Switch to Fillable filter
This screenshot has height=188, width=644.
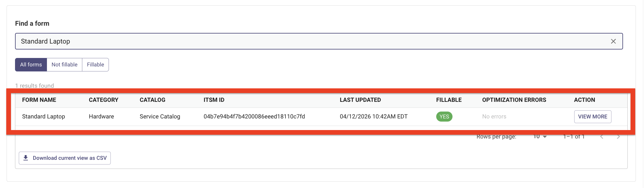pyautogui.click(x=95, y=65)
